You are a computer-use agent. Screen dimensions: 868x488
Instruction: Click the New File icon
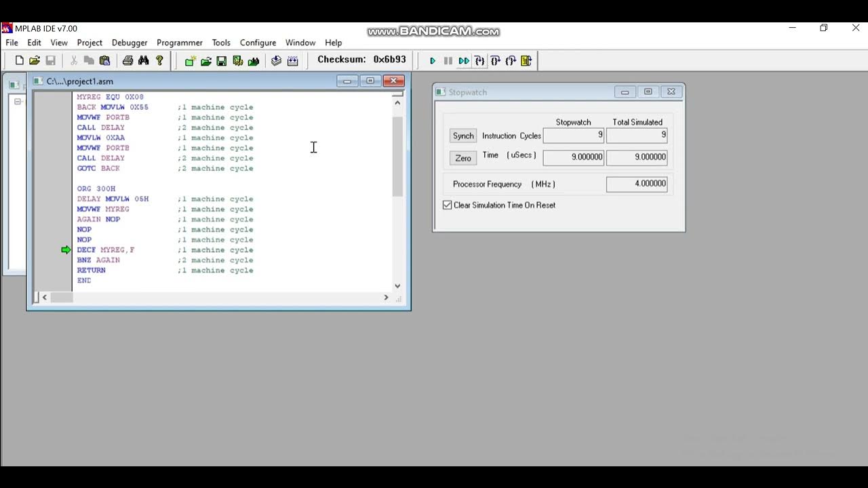click(x=19, y=60)
